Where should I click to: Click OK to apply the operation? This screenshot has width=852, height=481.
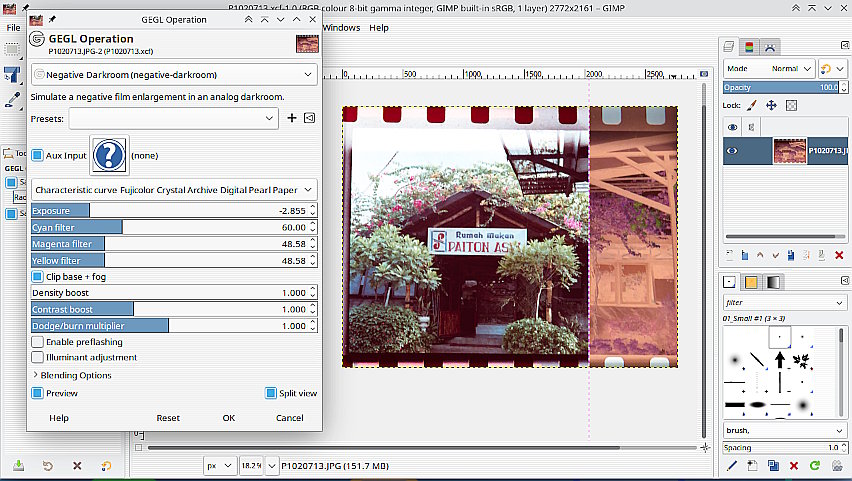click(229, 418)
